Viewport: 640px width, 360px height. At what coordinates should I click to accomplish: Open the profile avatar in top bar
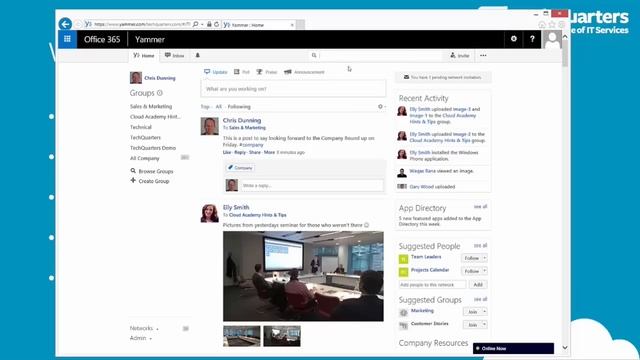(552, 40)
